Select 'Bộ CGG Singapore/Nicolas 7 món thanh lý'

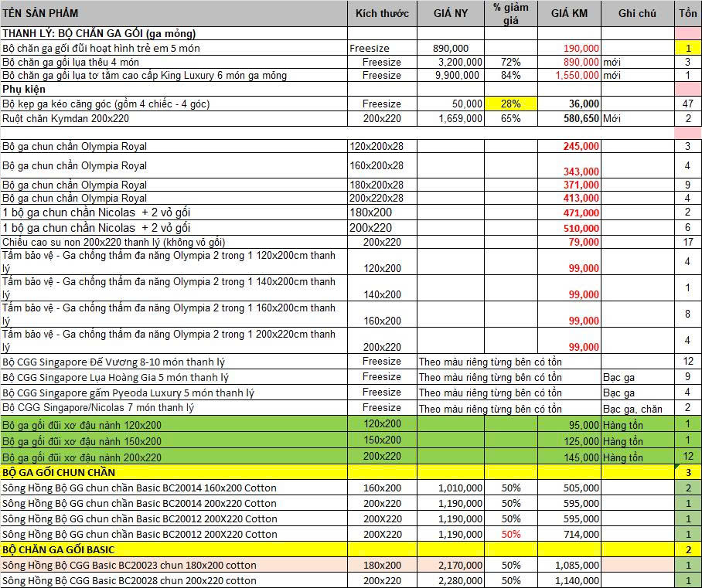174,408
